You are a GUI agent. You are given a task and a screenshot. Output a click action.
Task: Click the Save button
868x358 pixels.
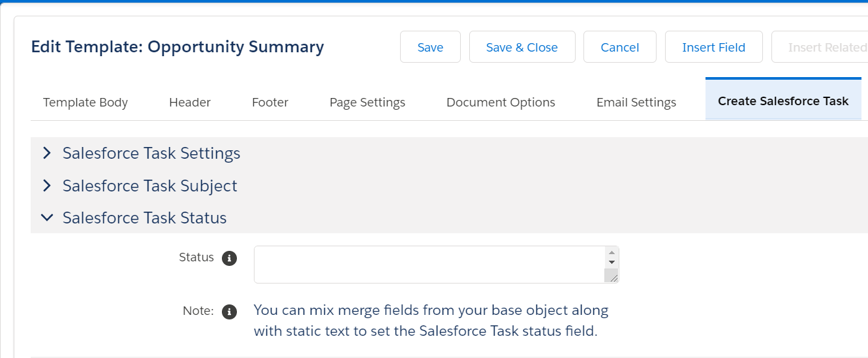tap(430, 47)
